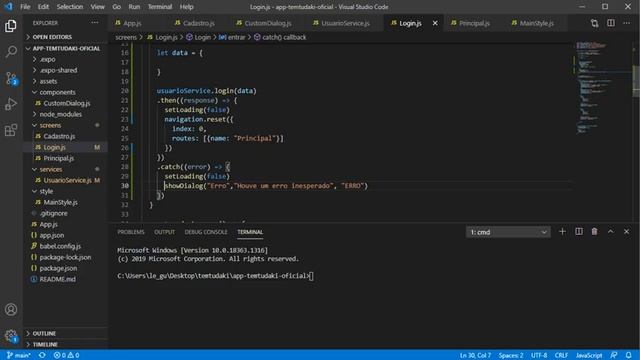
Task: Open the Manage gear icon
Action: [x=11, y=336]
